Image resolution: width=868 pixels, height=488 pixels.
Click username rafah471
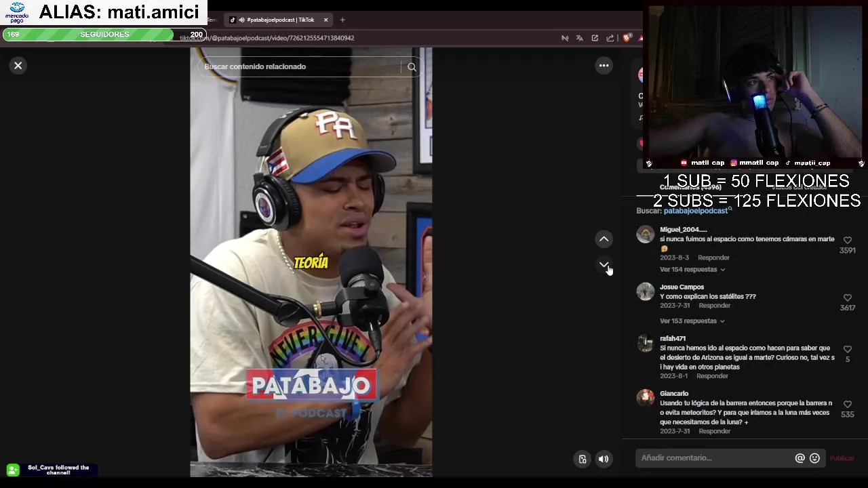[673, 338]
